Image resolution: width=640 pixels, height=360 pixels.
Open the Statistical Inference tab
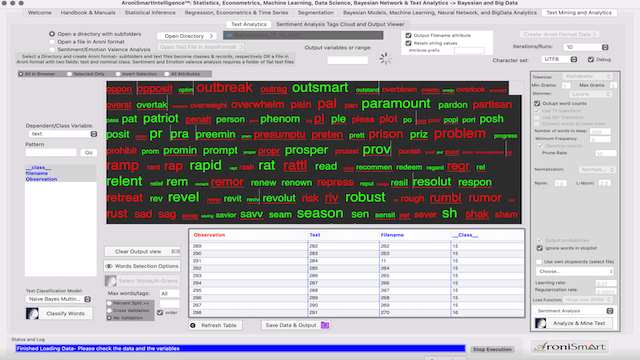point(150,13)
